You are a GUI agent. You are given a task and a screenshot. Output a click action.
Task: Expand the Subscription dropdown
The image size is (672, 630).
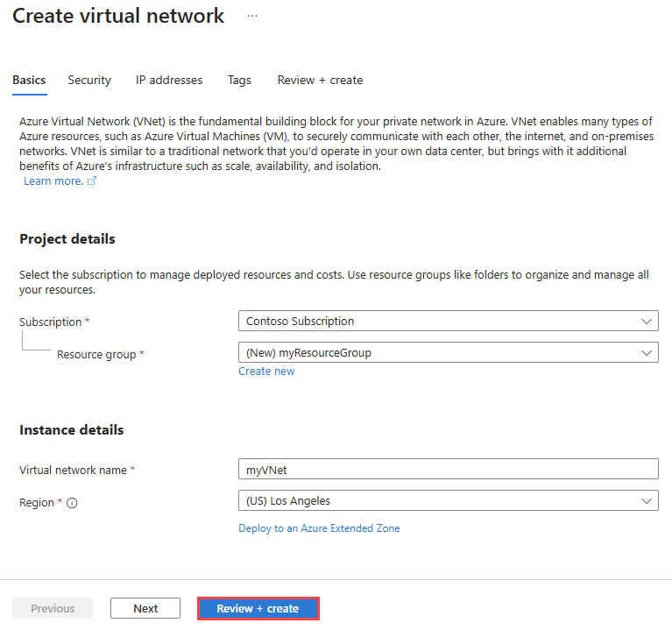[x=448, y=321]
